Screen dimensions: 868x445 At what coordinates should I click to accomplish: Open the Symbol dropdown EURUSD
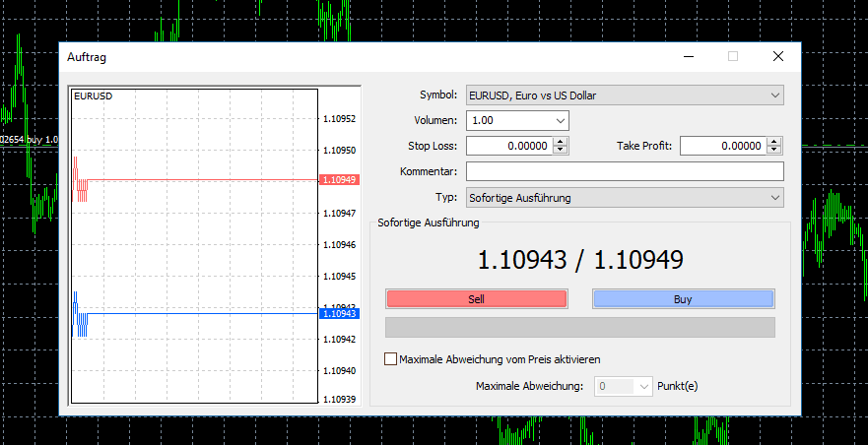[x=625, y=95]
